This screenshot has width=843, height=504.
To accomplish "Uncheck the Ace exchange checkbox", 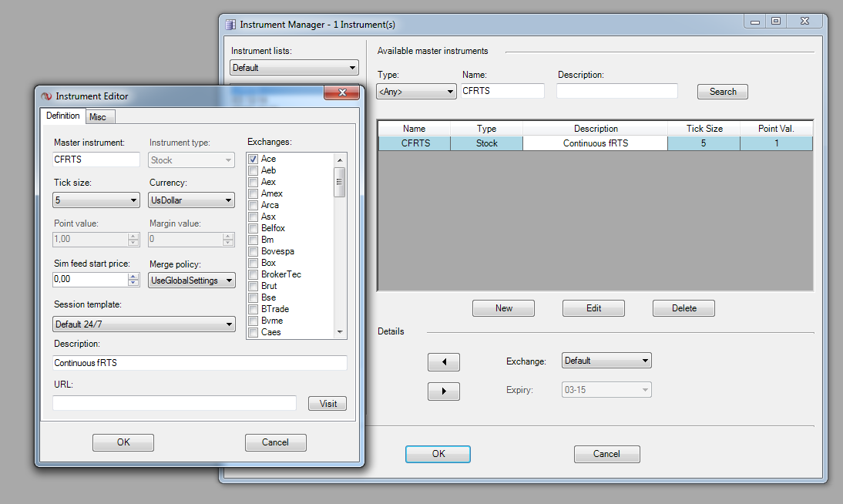I will [x=254, y=160].
